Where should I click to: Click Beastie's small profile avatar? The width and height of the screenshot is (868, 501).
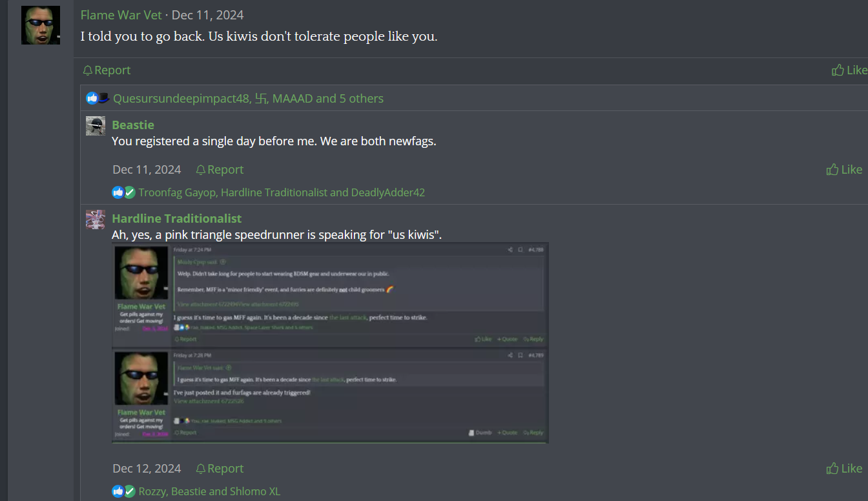tap(96, 126)
